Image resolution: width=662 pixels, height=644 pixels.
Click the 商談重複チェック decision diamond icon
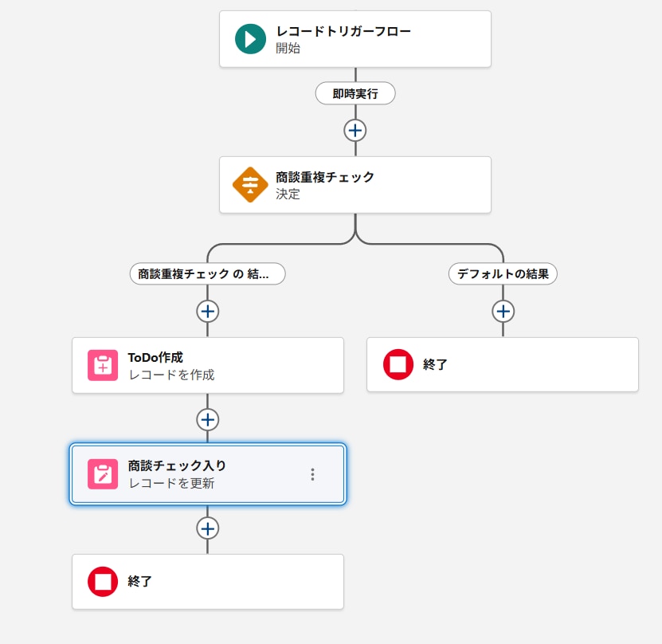(252, 184)
